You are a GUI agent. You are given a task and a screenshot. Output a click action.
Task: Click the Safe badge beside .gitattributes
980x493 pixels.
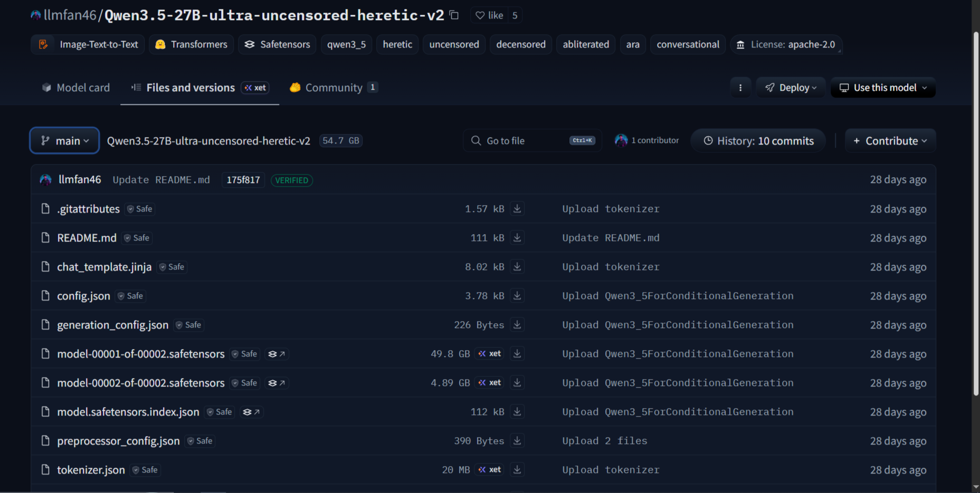[140, 209]
